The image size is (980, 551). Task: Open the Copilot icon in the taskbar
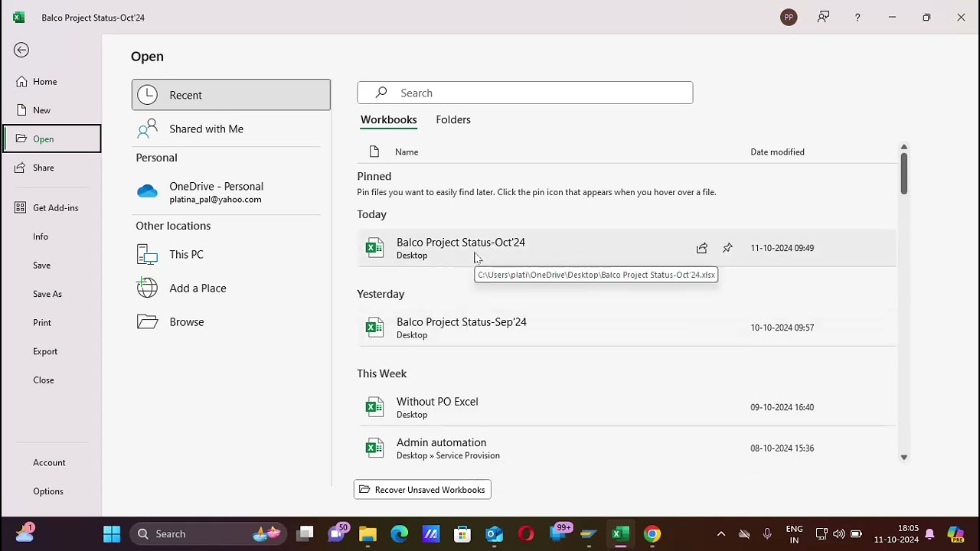coord(955,534)
